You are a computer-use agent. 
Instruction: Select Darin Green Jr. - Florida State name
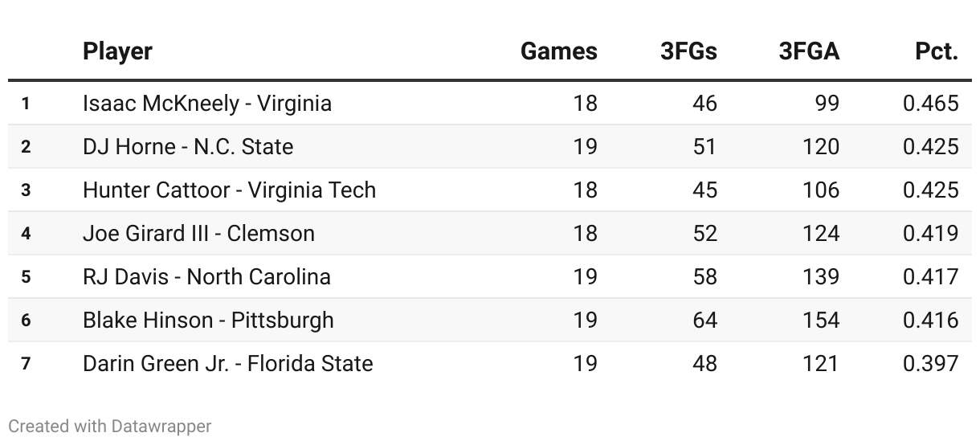pyautogui.click(x=227, y=364)
